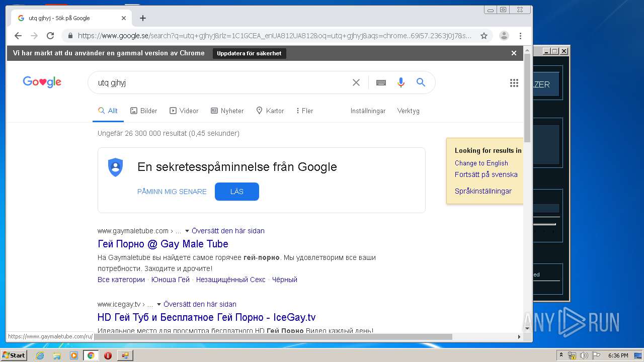Click the 'Ungefär 26 300 000 resultat' text
This screenshot has height=362, width=644.
[x=169, y=133]
